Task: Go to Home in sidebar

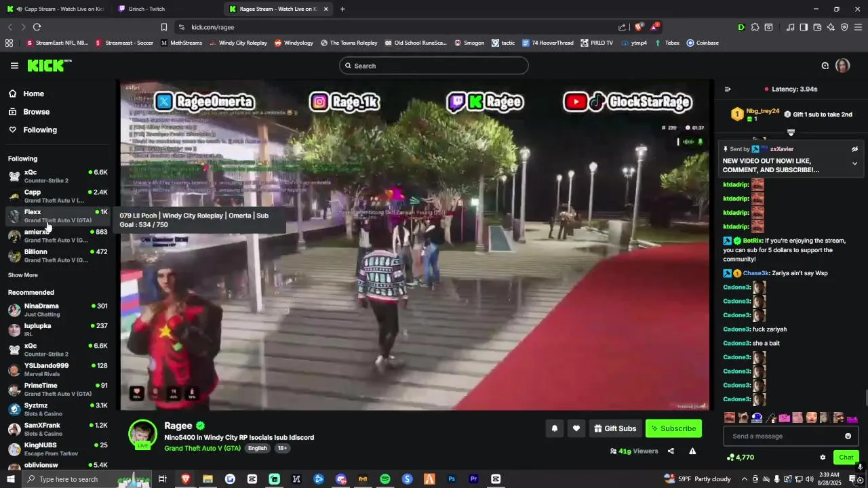Action: pos(33,94)
